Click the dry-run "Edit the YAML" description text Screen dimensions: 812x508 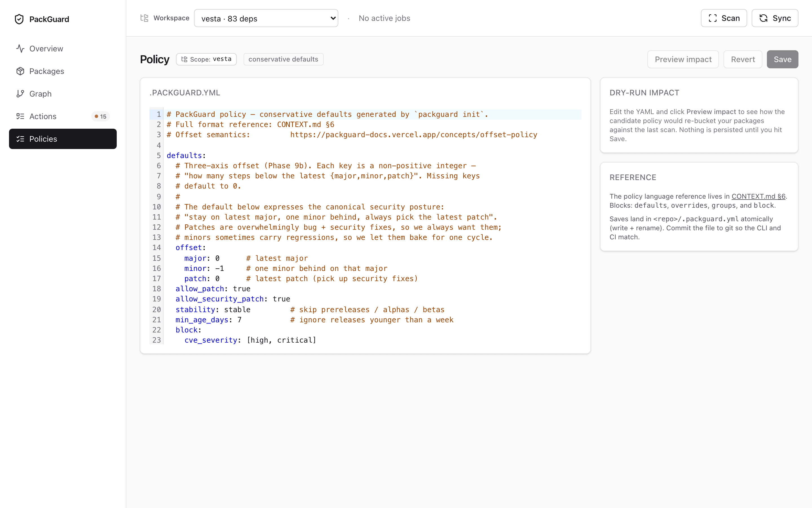(697, 125)
